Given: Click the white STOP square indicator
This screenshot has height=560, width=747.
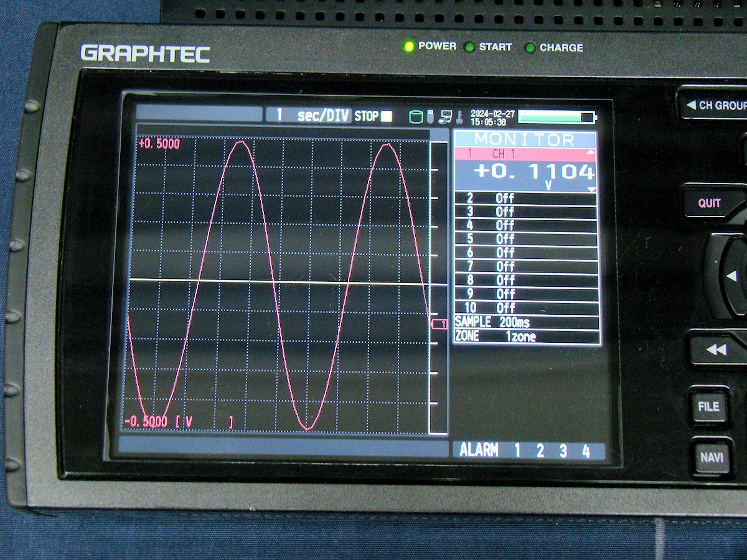Looking at the screenshot, I should pyautogui.click(x=387, y=116).
